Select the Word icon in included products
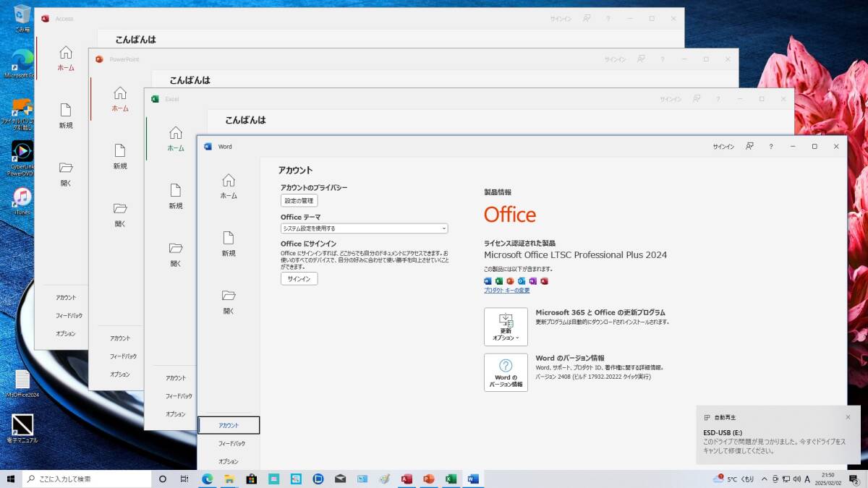 click(x=487, y=281)
